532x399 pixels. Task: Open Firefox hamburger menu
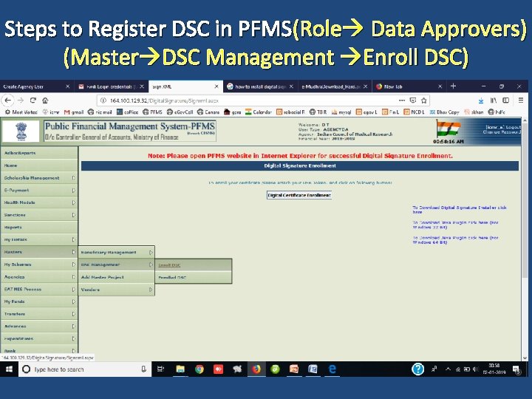tap(521, 100)
